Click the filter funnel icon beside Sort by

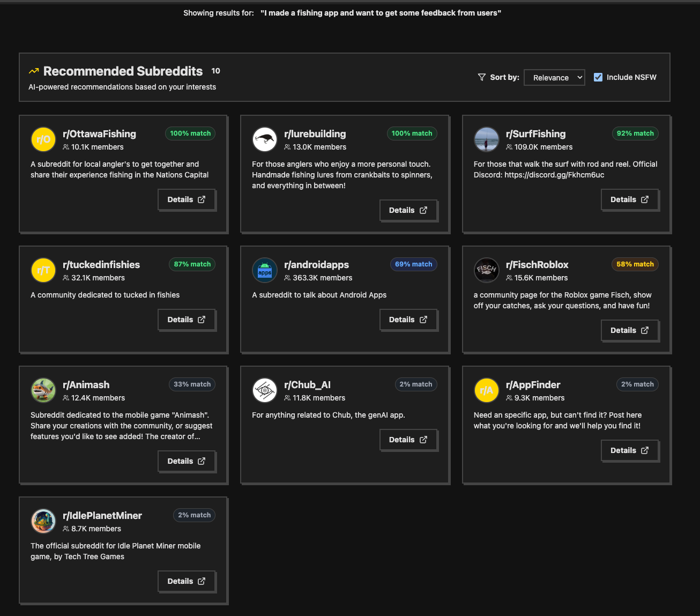(x=481, y=77)
